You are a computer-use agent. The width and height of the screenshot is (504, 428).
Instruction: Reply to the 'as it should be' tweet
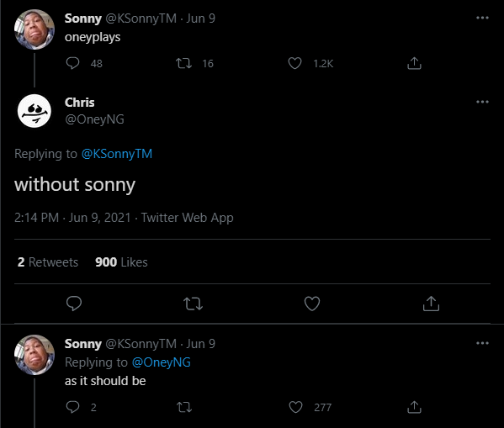(x=72, y=407)
